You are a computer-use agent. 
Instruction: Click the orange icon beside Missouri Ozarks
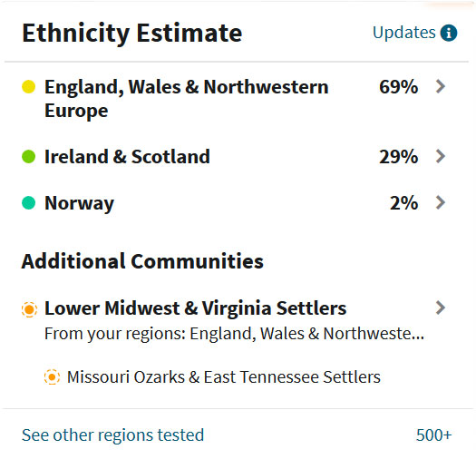click(x=52, y=377)
